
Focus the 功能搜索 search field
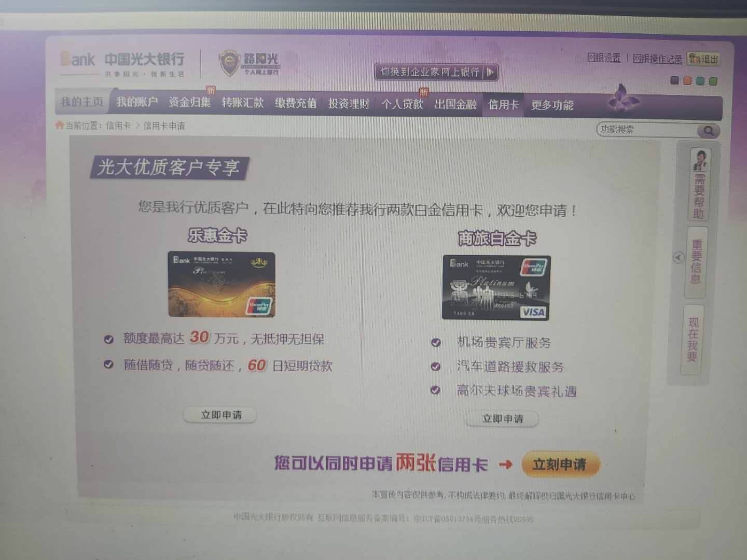point(648,130)
